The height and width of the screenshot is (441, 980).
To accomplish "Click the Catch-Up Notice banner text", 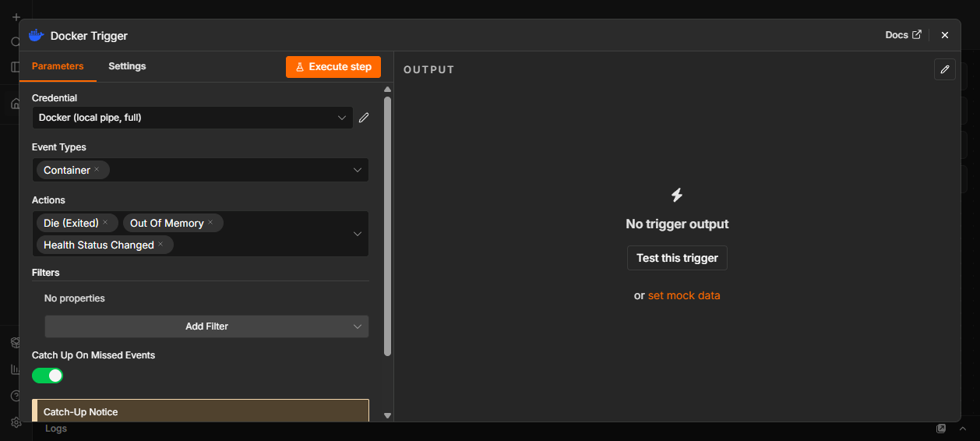I will click(81, 411).
